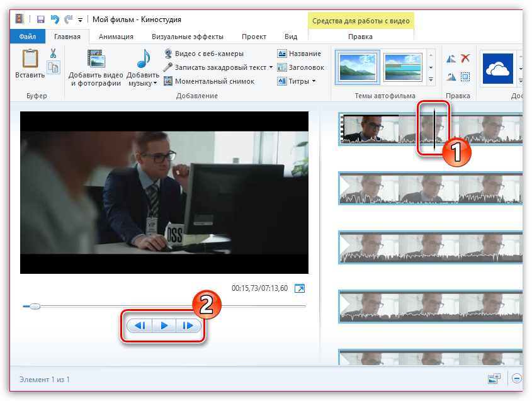Add Титры credits

[x=293, y=81]
